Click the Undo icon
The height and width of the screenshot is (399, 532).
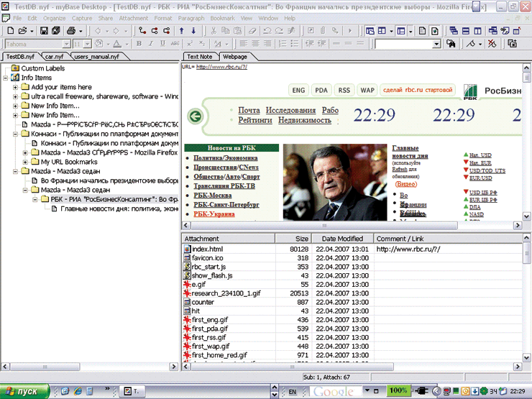coord(267,31)
